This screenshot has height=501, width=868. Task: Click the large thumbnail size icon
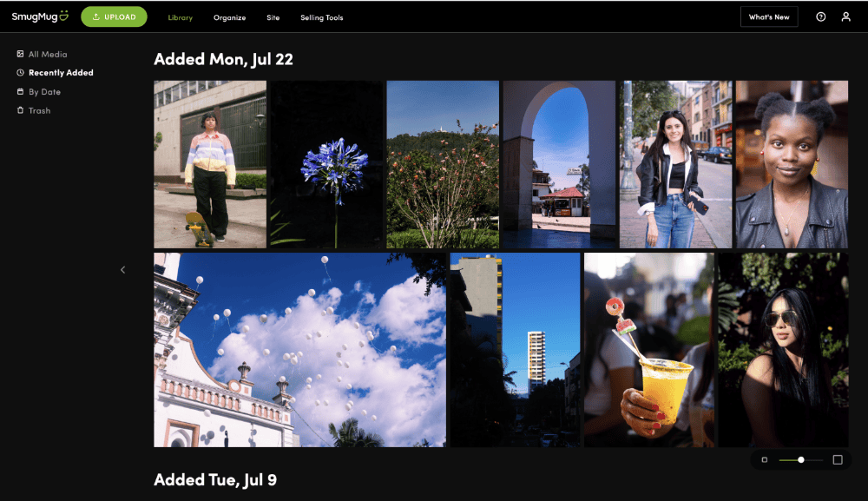838,460
